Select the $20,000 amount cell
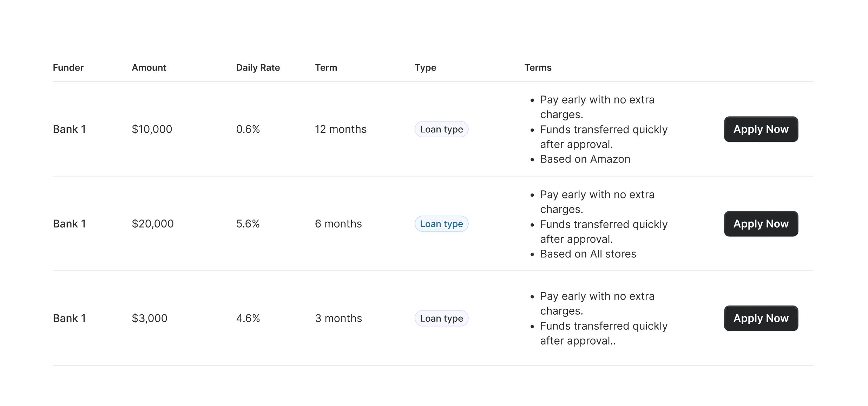 click(153, 224)
